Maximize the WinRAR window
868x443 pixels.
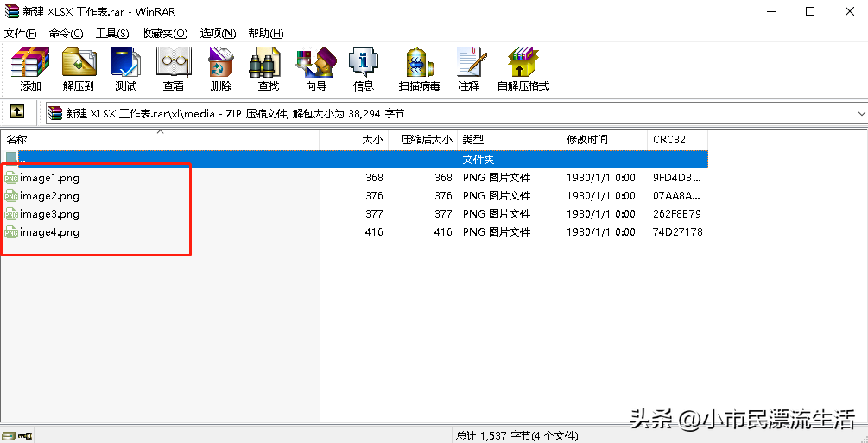810,11
